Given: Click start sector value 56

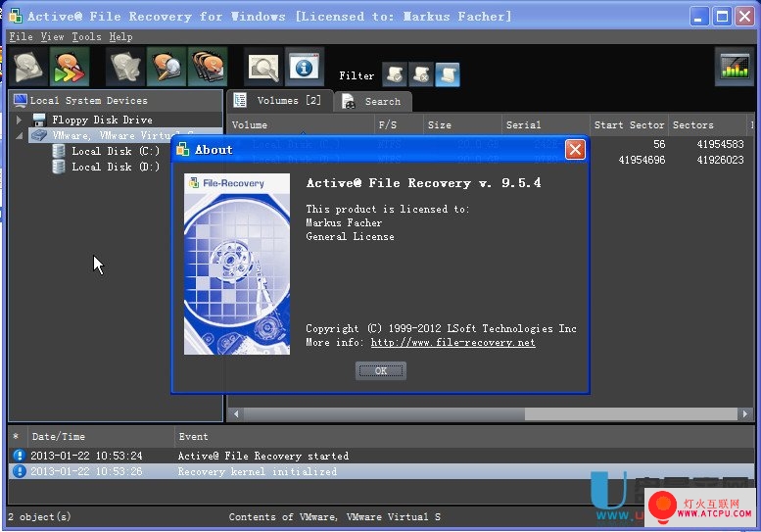Looking at the screenshot, I should (659, 144).
